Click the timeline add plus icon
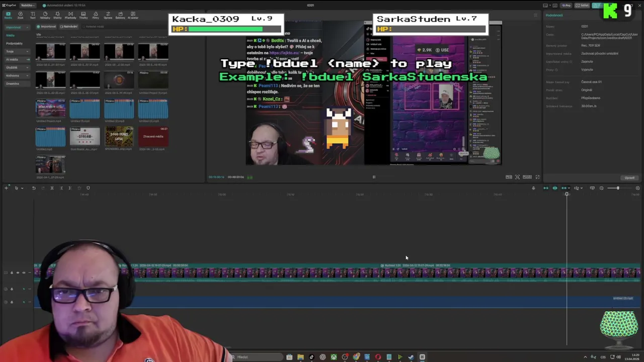Image resolution: width=644 pixels, height=362 pixels. click(x=6, y=188)
